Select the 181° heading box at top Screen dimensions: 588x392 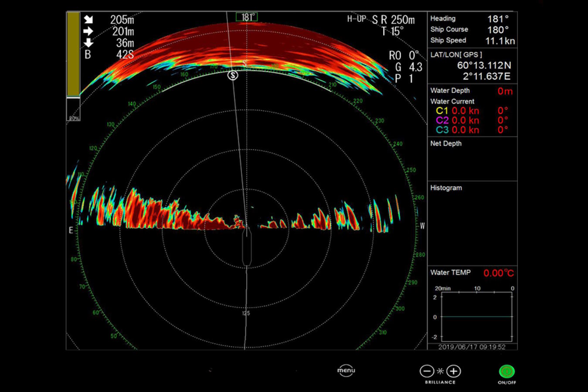pos(247,17)
